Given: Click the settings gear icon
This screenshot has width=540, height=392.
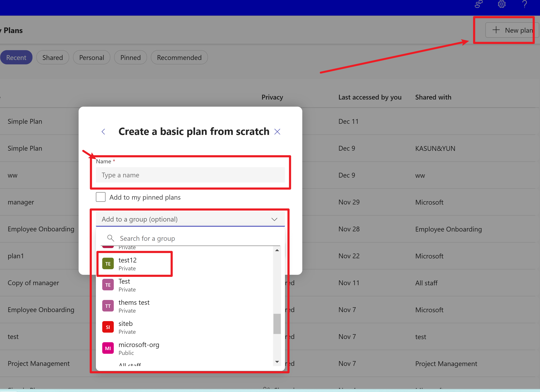Looking at the screenshot, I should pos(502,4).
